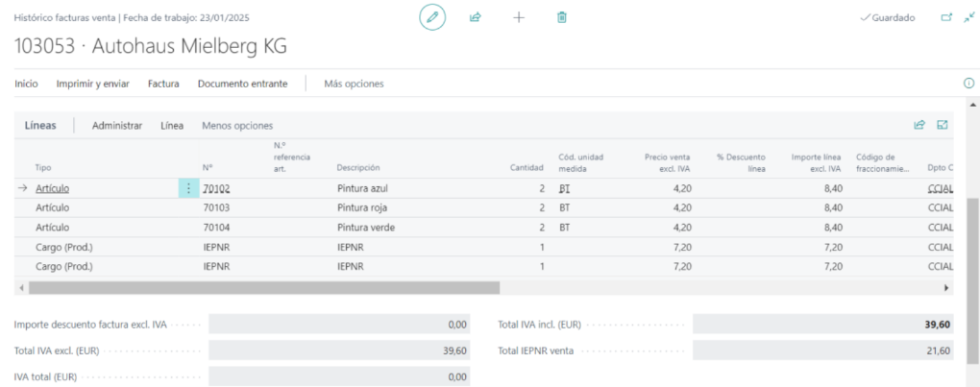Click the Cantidad column header
This screenshot has height=387, width=980.
(x=528, y=168)
